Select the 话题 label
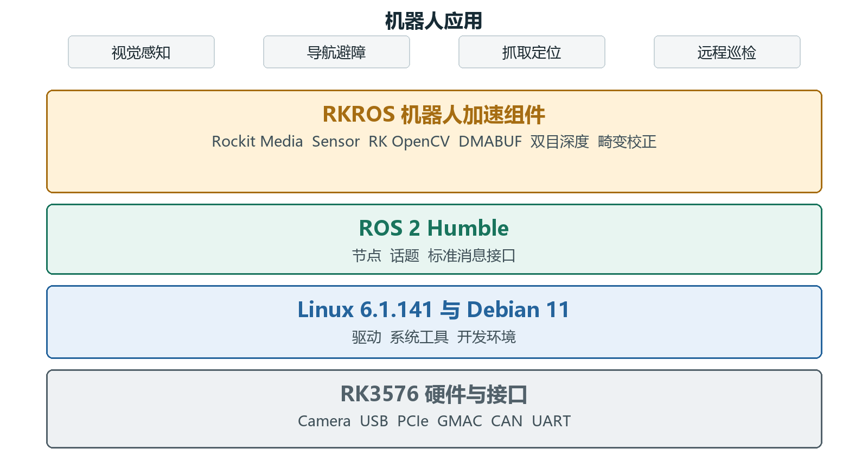Screen dimensions: 868x467 pyautogui.click(x=405, y=255)
